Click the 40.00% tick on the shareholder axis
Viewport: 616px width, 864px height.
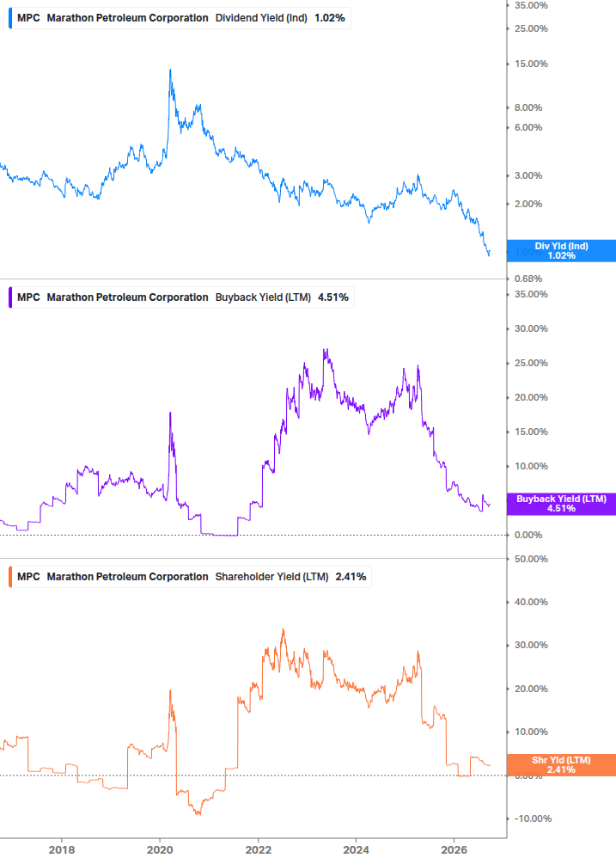coord(531,603)
